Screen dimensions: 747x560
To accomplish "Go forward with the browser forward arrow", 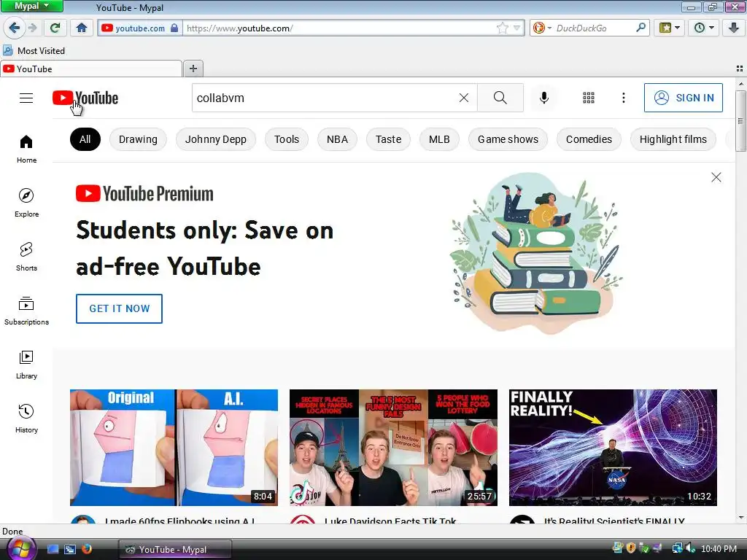I will pyautogui.click(x=33, y=28).
